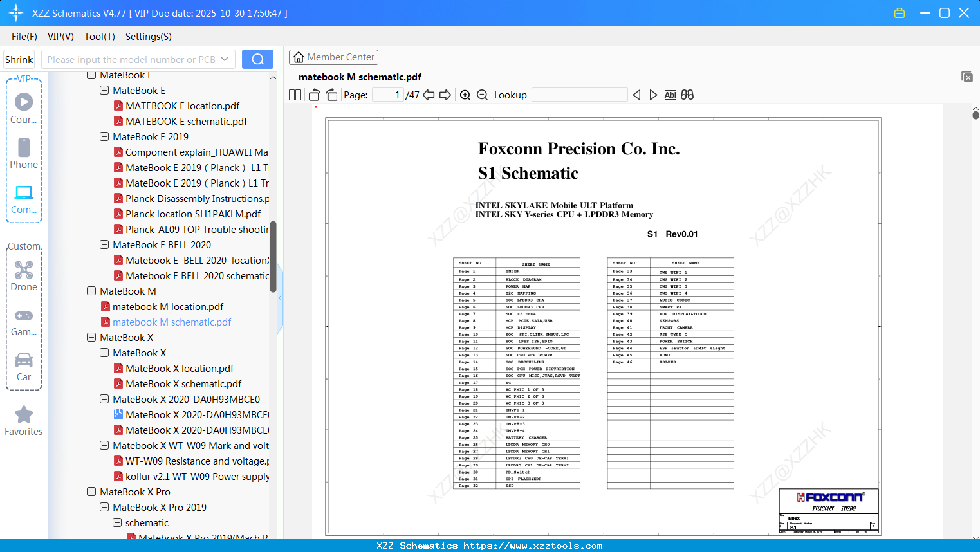Open MATEBOOK E location.pdf file
Viewport: 980px width, 552px height.
point(182,106)
